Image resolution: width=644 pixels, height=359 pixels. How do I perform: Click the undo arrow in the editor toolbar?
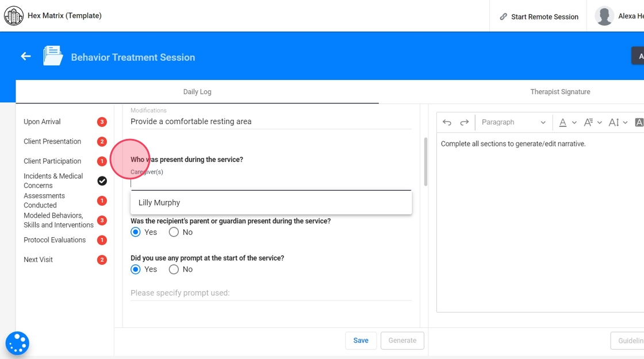click(x=447, y=122)
